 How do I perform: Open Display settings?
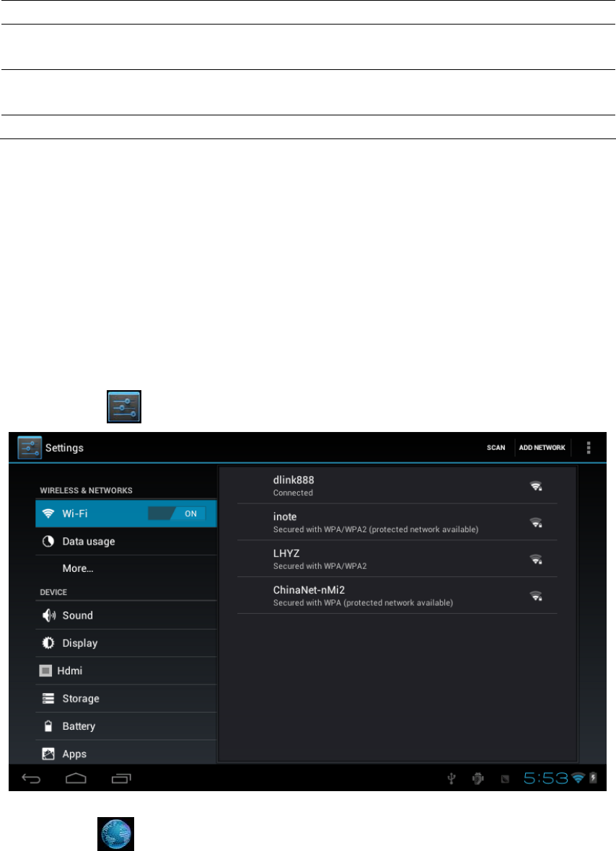pyautogui.click(x=126, y=643)
